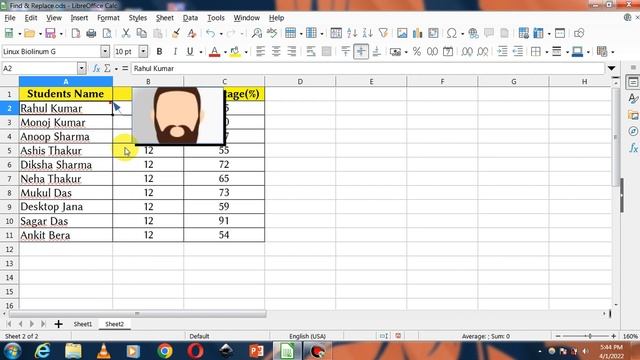This screenshot has width=640, height=360.
Task: Toggle Center Horizontally alignment
Action: [276, 51]
